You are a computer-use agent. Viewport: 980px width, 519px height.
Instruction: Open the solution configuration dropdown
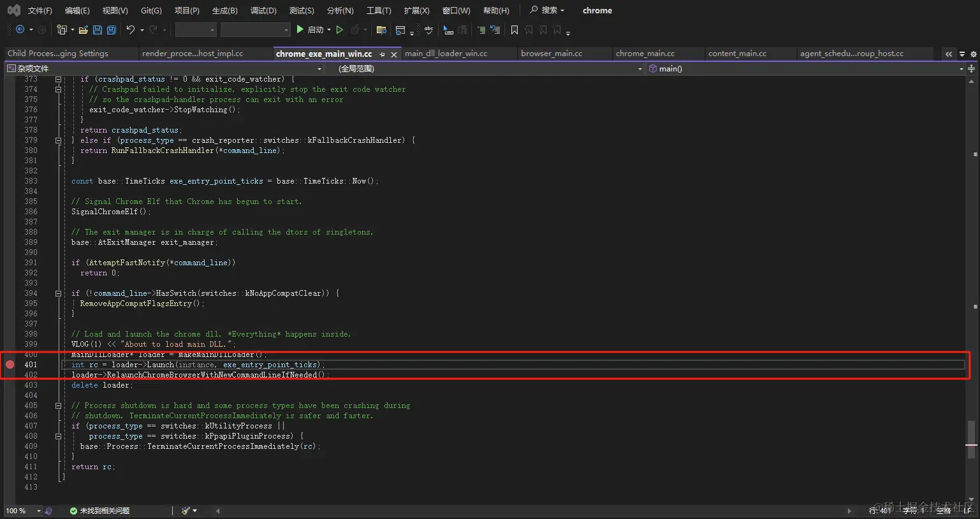click(x=196, y=30)
